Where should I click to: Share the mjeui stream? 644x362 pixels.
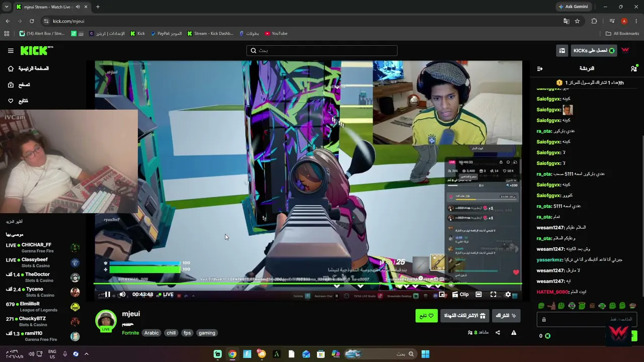click(x=498, y=332)
